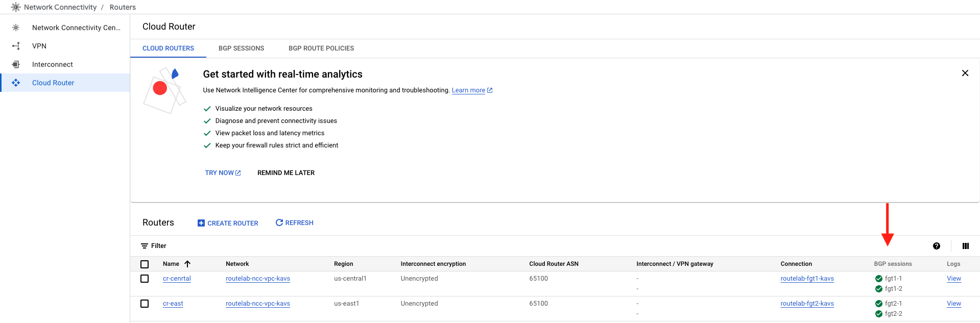Open the cr-east router link

click(x=173, y=304)
